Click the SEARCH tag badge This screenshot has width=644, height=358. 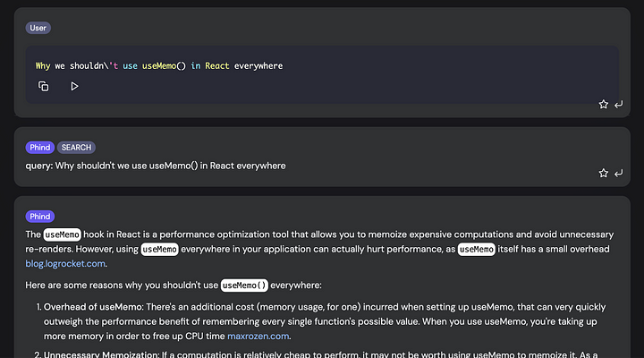[x=77, y=147]
